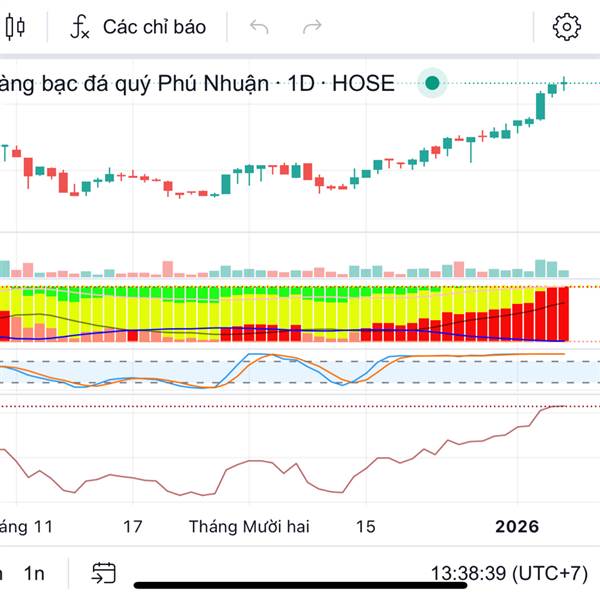
Task: Open timezone menu showing 13:38:39 (UTC+7)
Action: click(x=508, y=573)
